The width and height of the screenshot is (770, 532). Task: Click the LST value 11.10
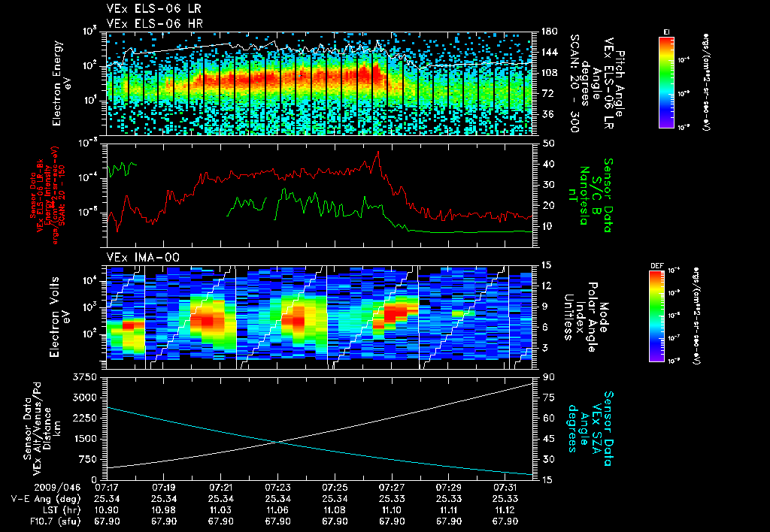[x=391, y=510]
